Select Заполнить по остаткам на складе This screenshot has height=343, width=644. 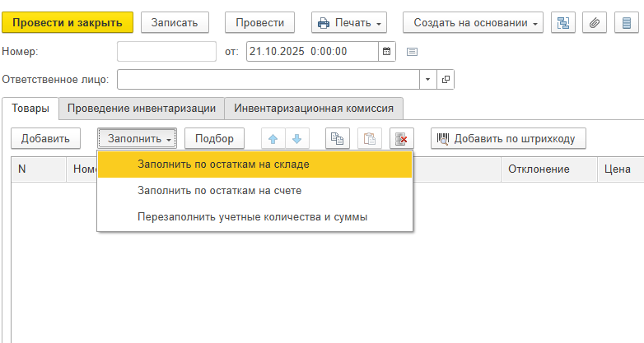224,165
